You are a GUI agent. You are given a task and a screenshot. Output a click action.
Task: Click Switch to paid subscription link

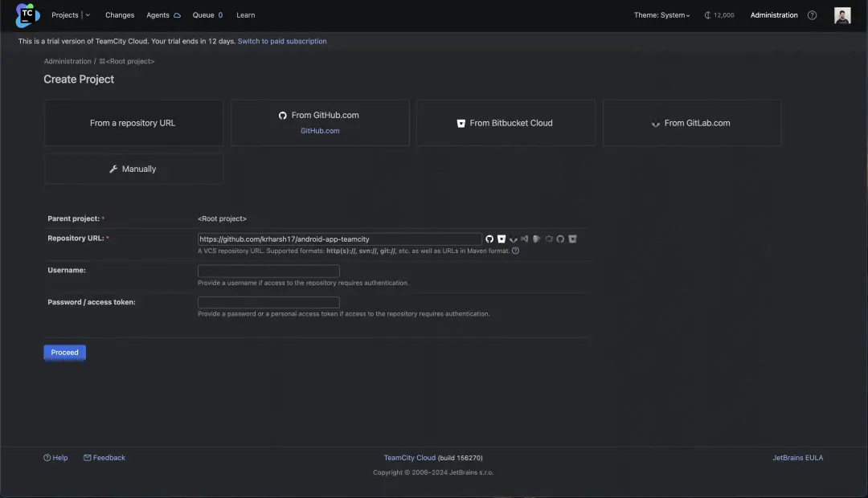[282, 42]
